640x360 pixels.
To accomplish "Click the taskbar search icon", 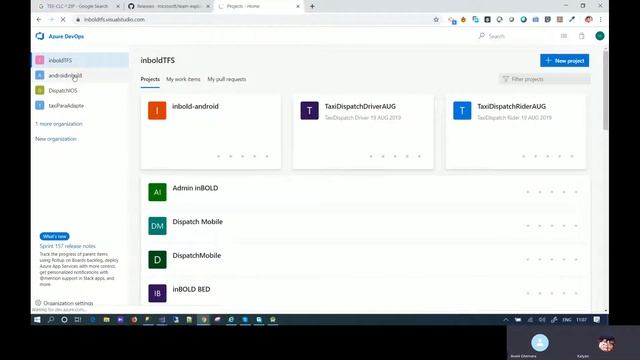I will click(x=51, y=320).
